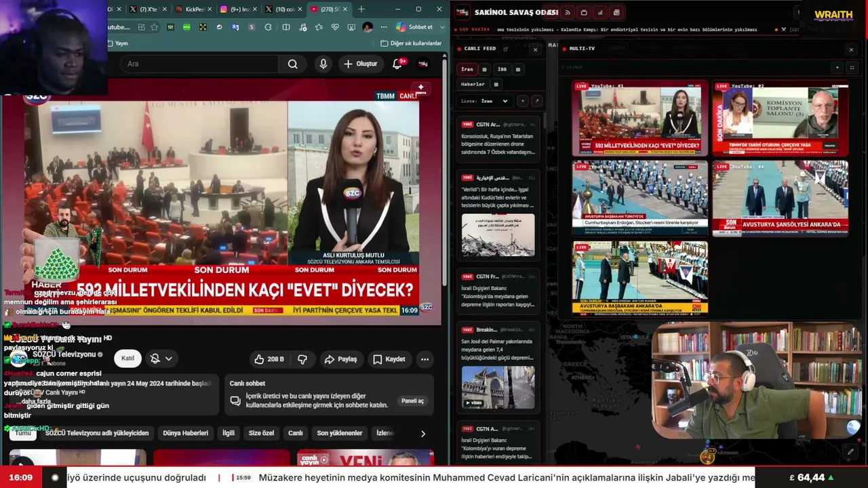Open the San José del Palmar news video thumbnail

498,387
